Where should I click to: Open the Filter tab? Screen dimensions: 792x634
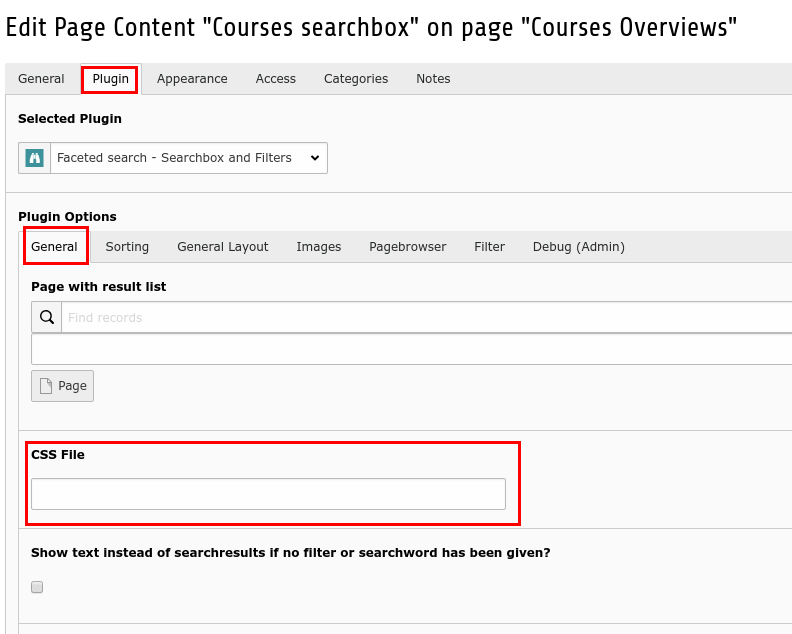click(x=490, y=247)
